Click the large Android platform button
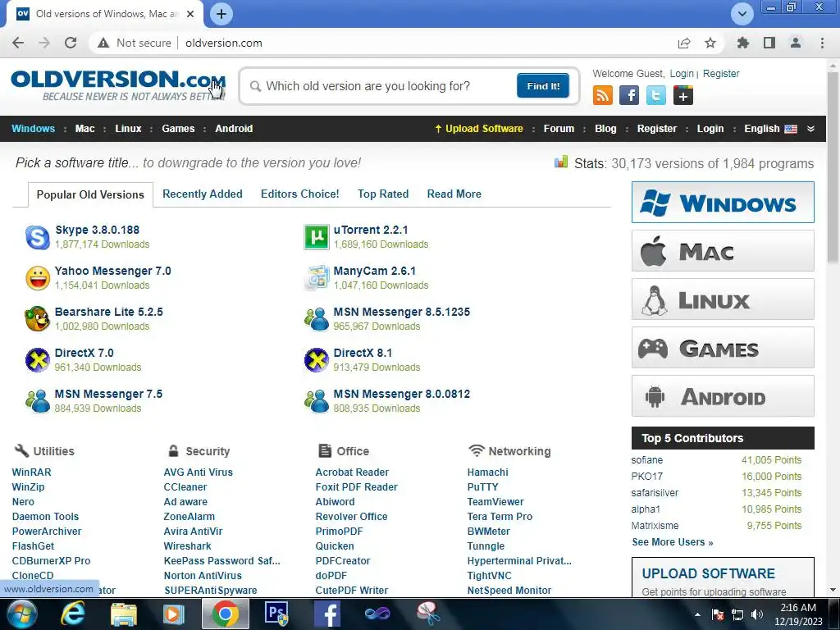 (723, 396)
